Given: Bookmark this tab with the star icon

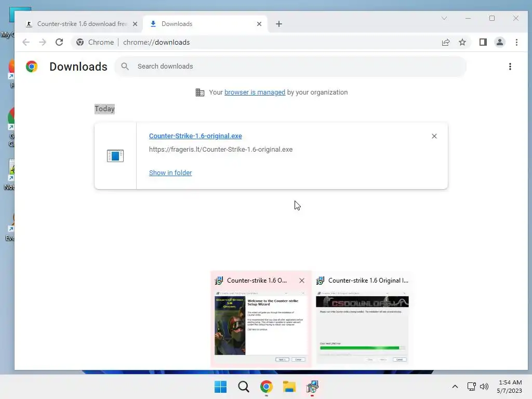Looking at the screenshot, I should point(462,42).
